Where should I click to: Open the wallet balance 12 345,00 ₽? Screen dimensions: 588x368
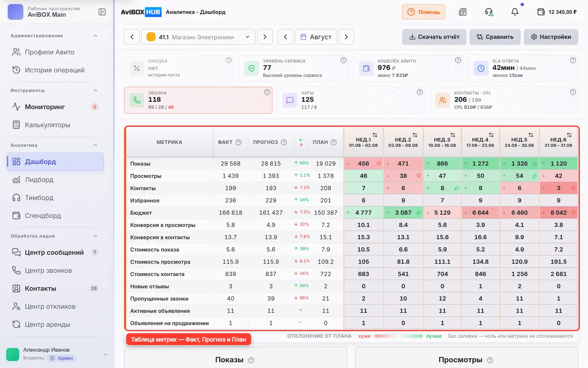[557, 12]
